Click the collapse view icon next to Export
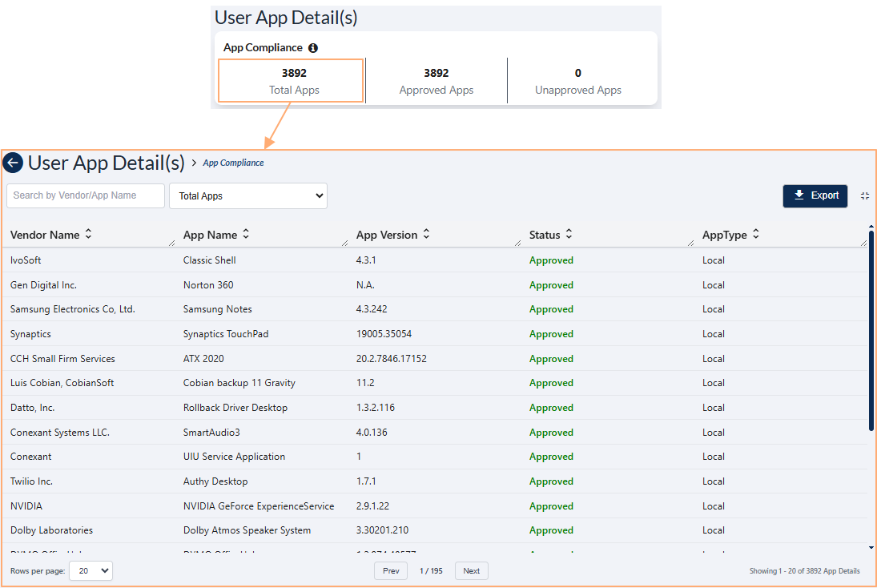 864,195
